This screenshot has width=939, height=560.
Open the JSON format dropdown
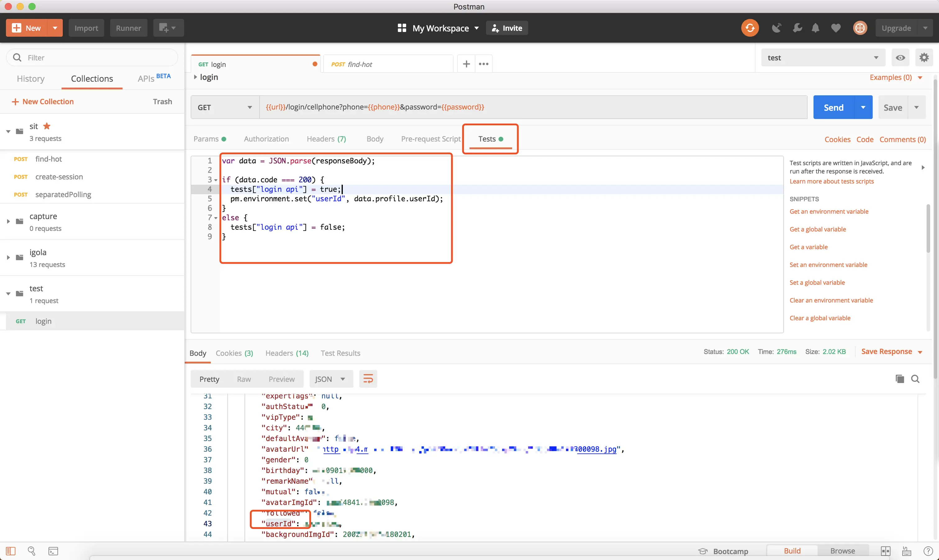(331, 379)
